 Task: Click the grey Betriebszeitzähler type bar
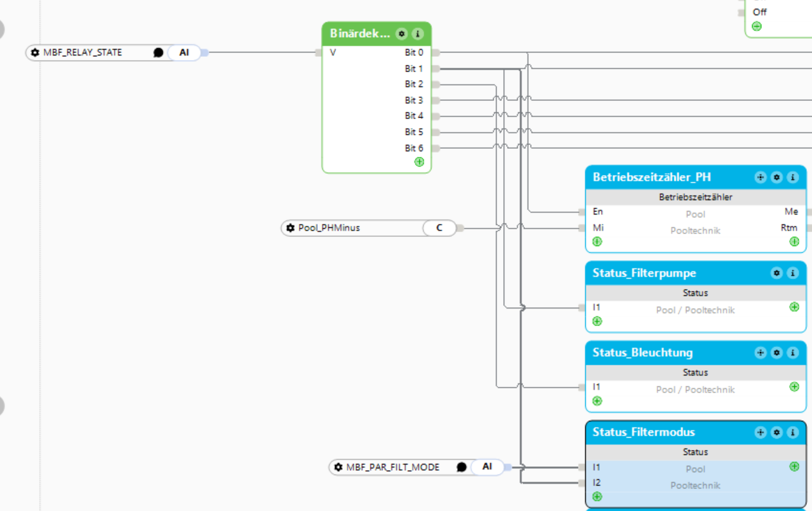tap(696, 197)
